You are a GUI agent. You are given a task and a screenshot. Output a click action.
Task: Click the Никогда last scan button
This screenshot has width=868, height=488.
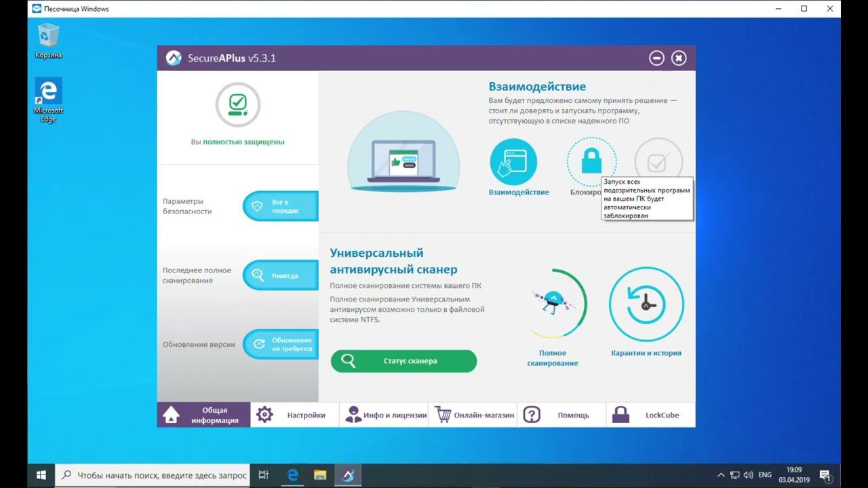(x=281, y=275)
